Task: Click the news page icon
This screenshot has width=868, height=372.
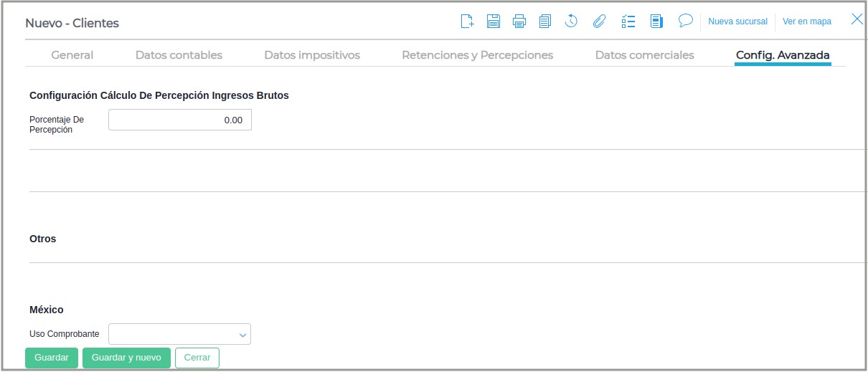Action: [x=656, y=22]
